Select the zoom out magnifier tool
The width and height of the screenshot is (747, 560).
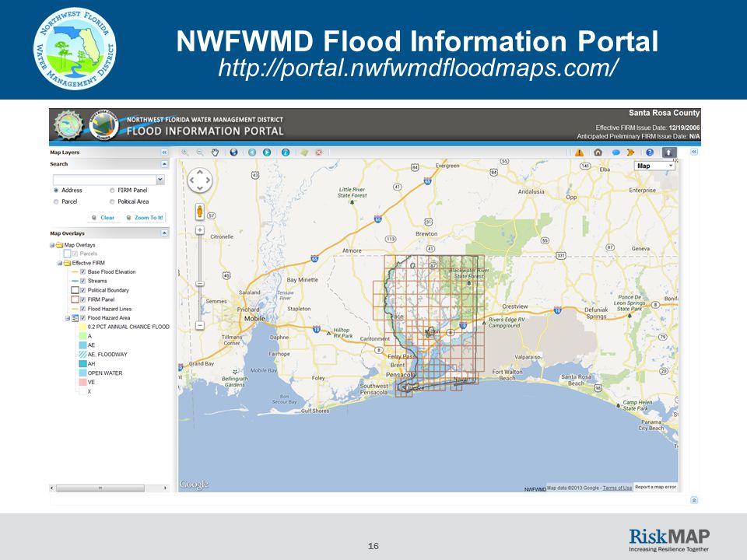click(200, 152)
